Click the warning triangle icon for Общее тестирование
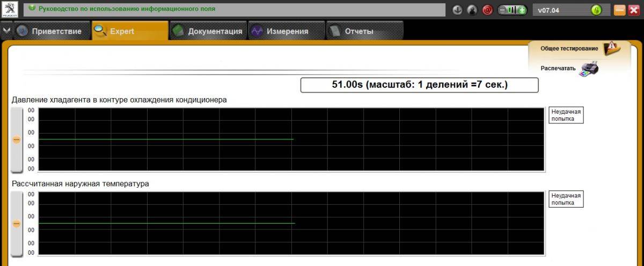Viewport: 644px width, 266px height. (611, 48)
